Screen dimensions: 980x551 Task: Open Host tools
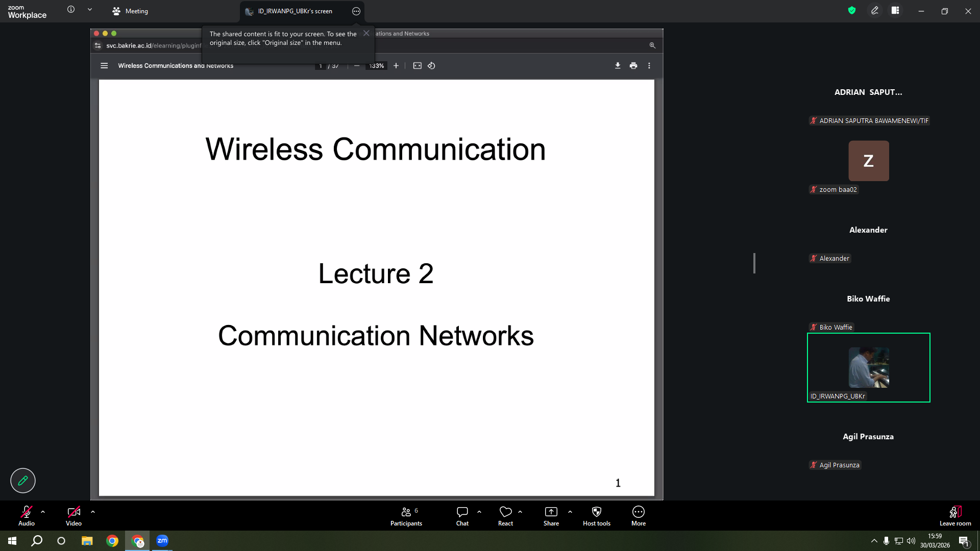click(597, 516)
